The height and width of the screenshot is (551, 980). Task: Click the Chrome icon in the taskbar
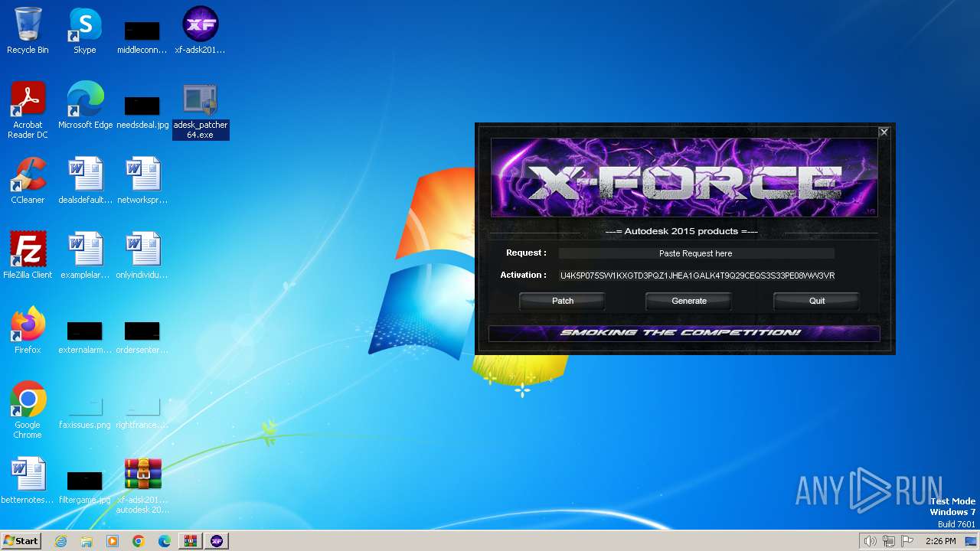coord(139,541)
